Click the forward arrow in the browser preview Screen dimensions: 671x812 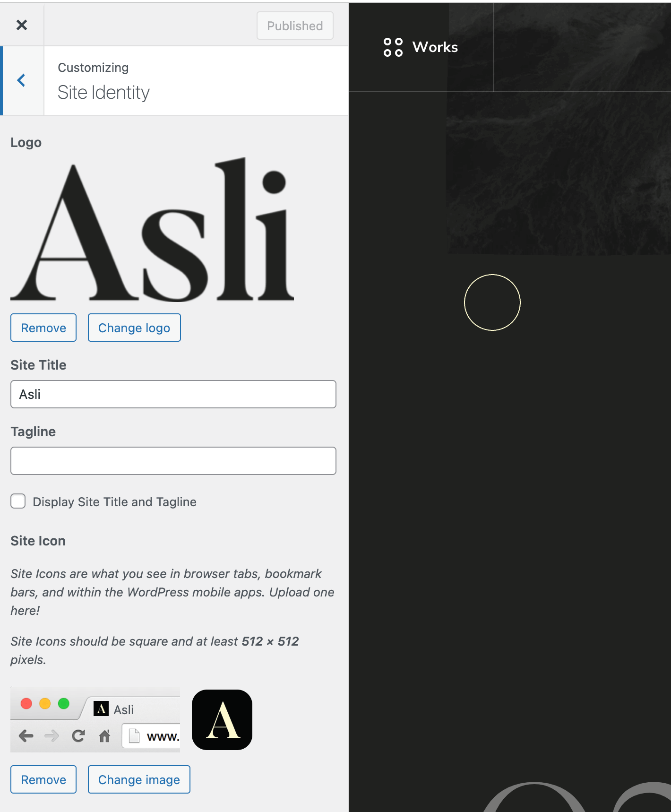point(52,736)
